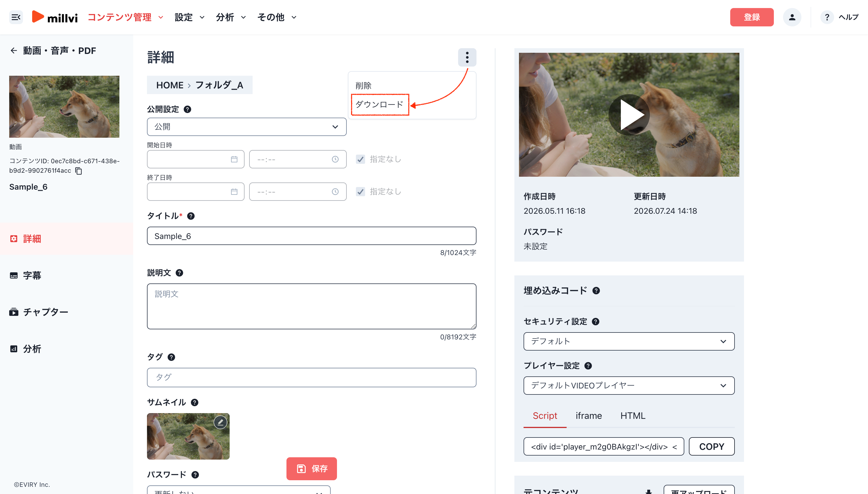
Task: Focus the タグ input field
Action: pyautogui.click(x=312, y=378)
